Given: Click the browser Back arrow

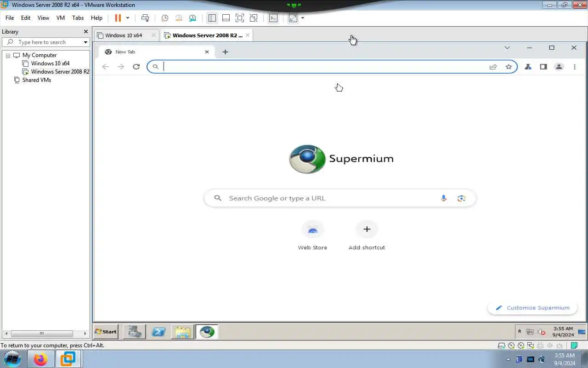Looking at the screenshot, I should click(105, 67).
